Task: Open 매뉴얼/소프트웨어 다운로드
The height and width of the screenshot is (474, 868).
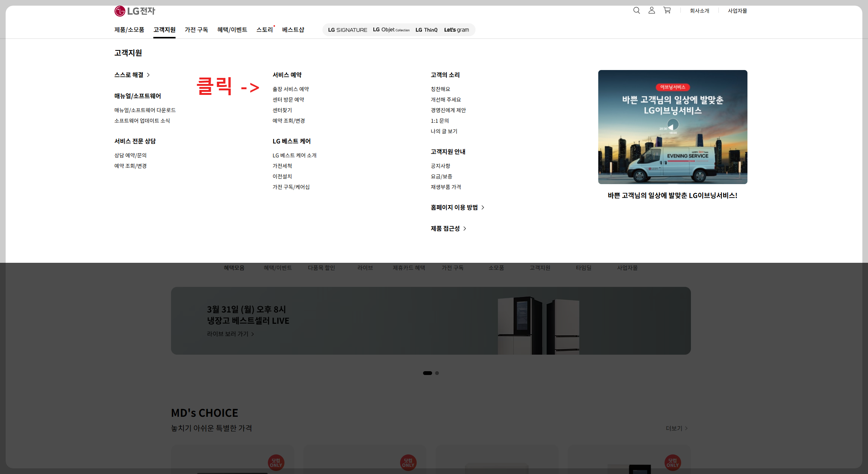Action: coord(145,110)
